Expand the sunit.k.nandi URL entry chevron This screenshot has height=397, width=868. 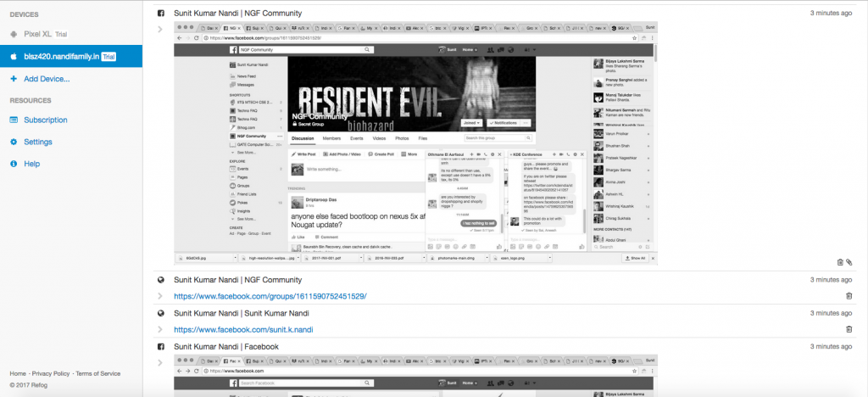160,329
